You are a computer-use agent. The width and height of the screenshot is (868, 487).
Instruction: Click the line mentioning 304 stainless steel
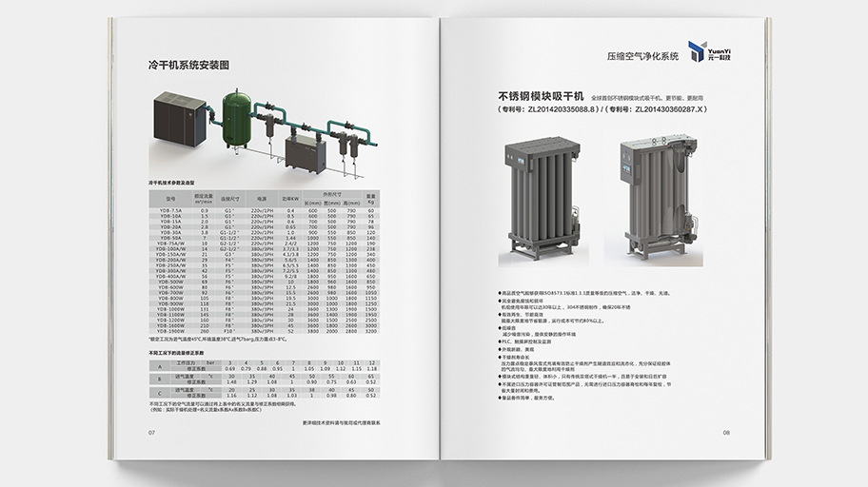click(x=565, y=307)
